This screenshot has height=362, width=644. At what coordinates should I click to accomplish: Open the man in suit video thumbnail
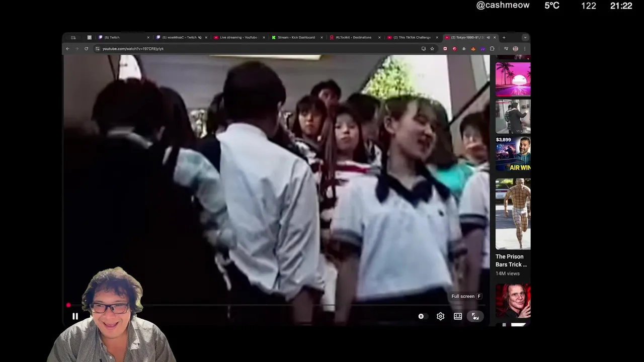click(x=513, y=117)
